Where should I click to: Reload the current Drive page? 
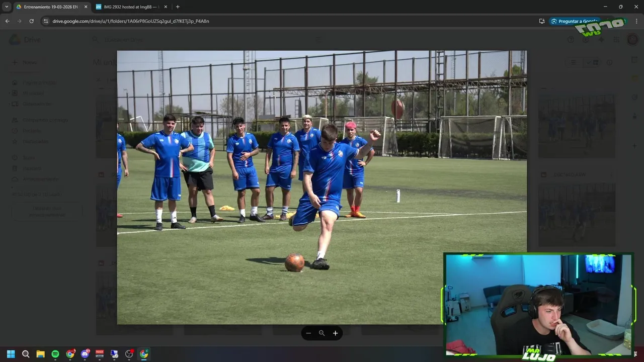point(31,21)
